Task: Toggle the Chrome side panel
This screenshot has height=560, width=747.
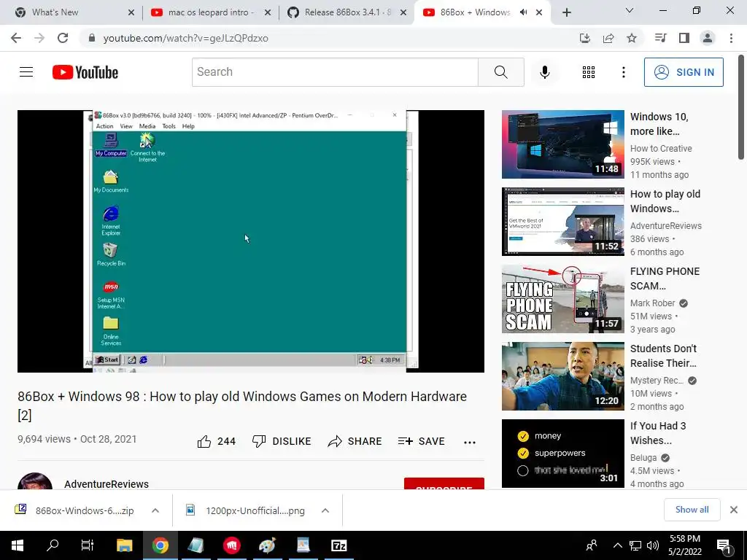Action: (684, 38)
